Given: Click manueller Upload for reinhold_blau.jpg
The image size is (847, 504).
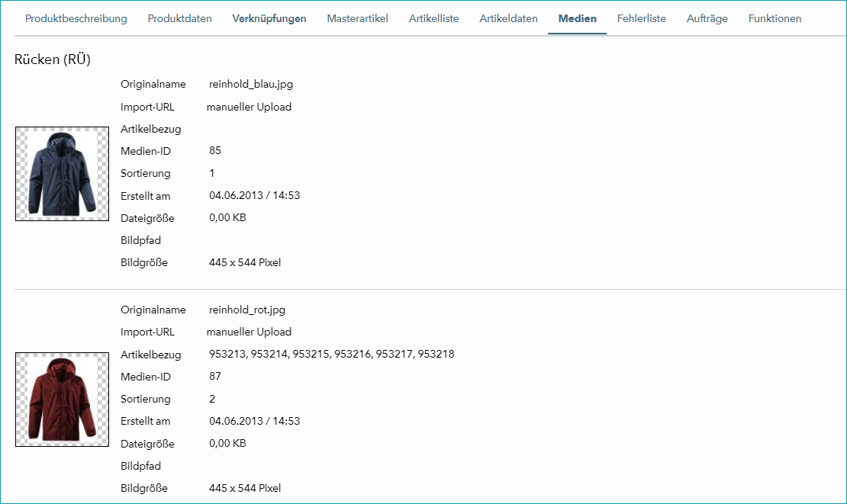Looking at the screenshot, I should [x=249, y=107].
